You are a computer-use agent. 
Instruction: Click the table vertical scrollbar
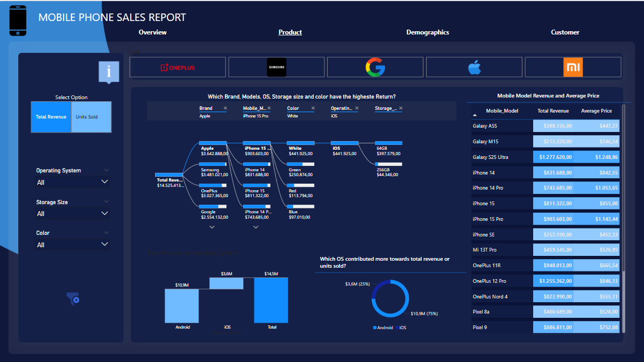click(624, 218)
